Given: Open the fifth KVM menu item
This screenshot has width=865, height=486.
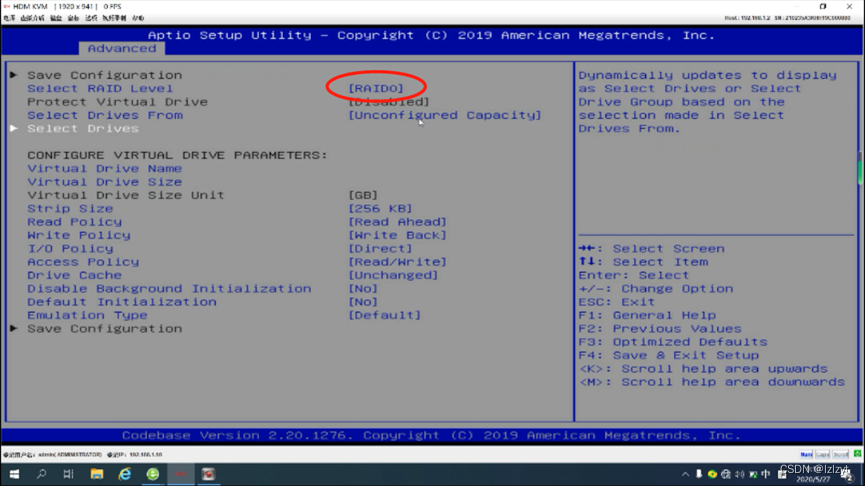Looking at the screenshot, I should 91,18.
